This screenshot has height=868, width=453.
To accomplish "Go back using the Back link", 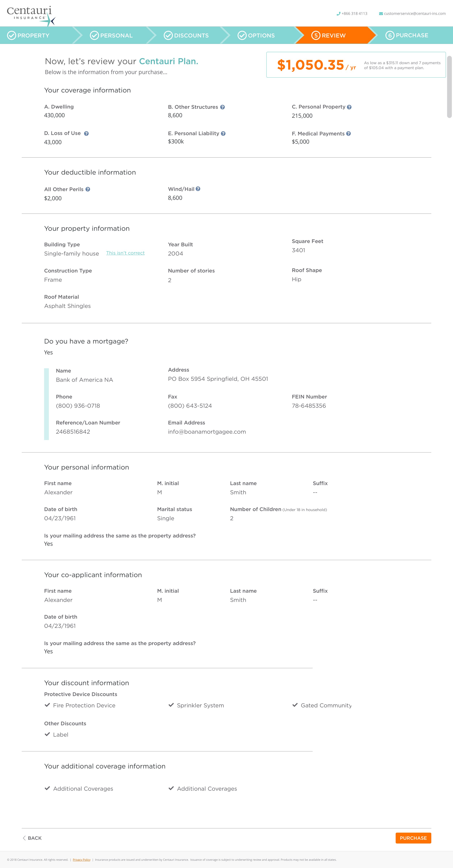I will point(32,838).
